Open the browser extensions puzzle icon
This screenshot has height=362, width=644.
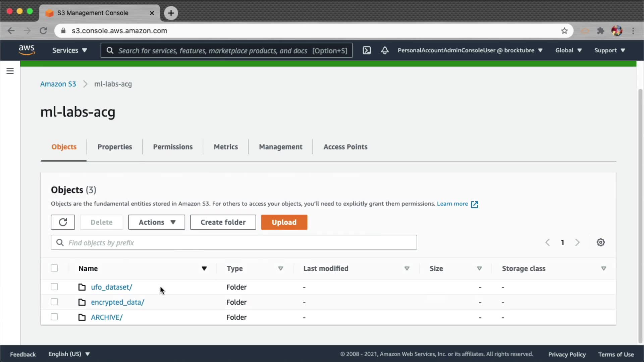(x=600, y=31)
